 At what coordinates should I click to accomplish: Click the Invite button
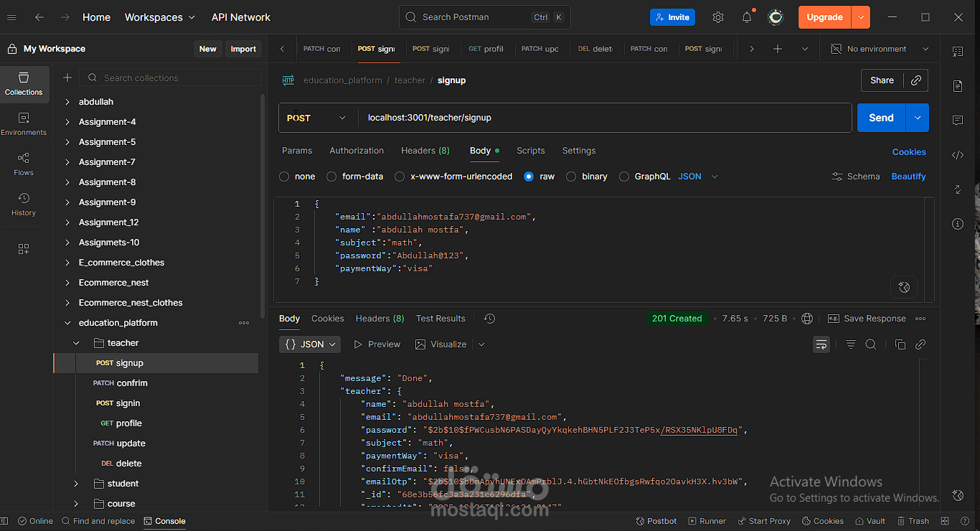click(x=672, y=17)
